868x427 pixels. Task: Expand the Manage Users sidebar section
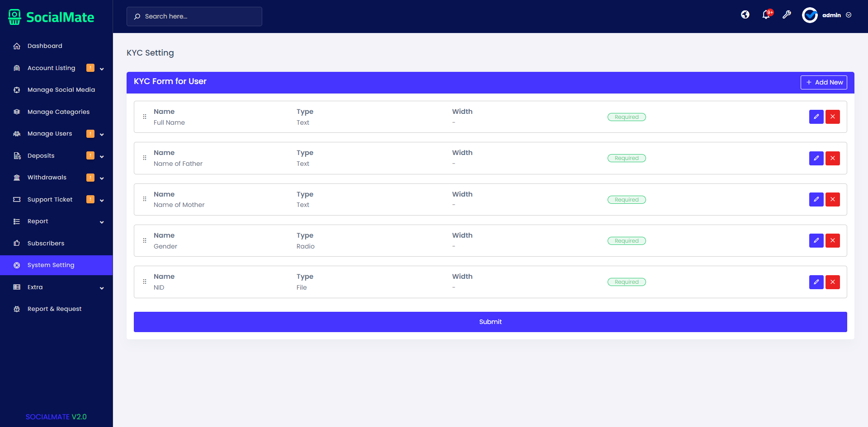tap(102, 134)
